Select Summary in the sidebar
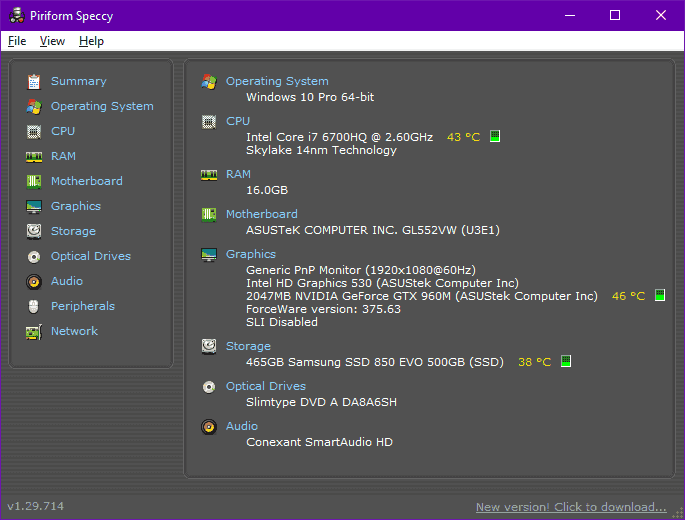The height and width of the screenshot is (520, 685). tap(79, 81)
